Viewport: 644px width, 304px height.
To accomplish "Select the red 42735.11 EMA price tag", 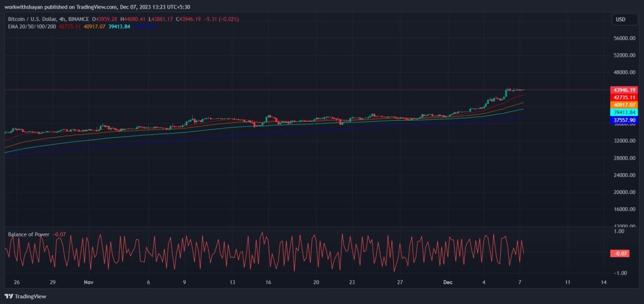I will pos(624,98).
